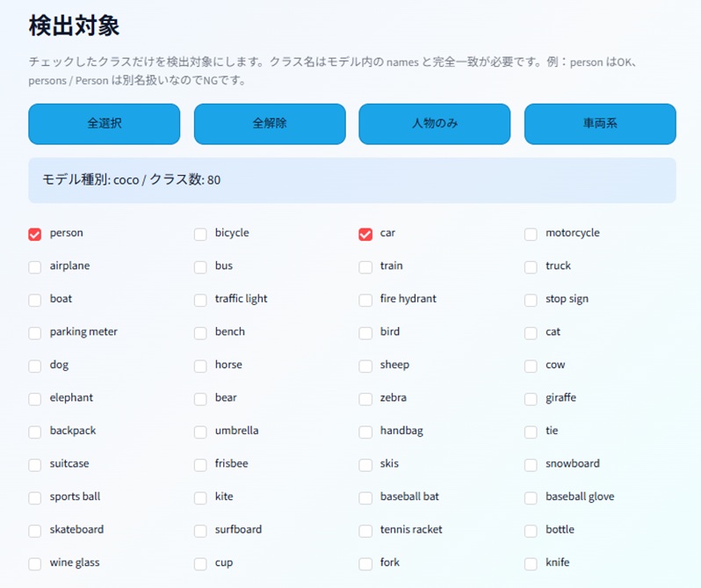The width and height of the screenshot is (701, 588).
Task: Tick the frisbee checkbox
Action: tap(200, 465)
